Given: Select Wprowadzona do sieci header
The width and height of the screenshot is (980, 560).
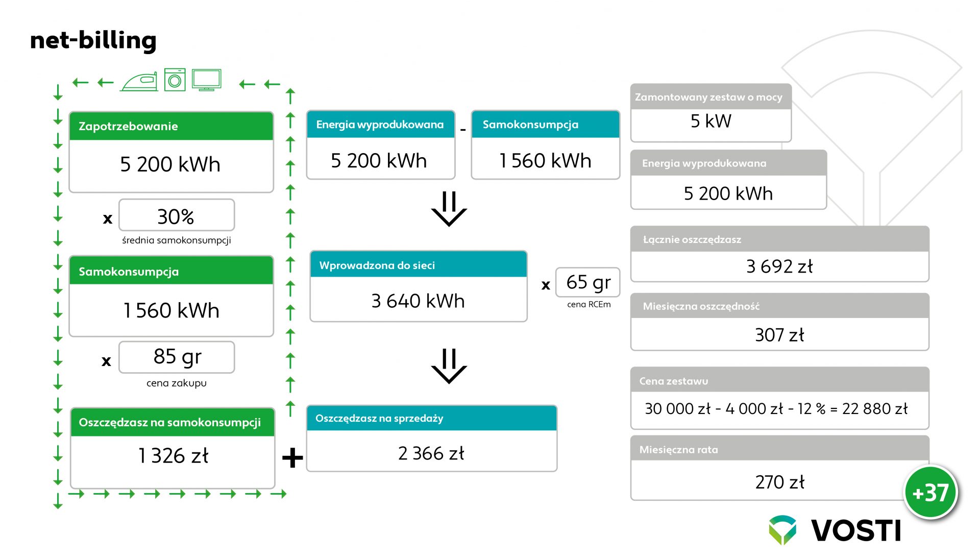Looking at the screenshot, I should point(419,265).
